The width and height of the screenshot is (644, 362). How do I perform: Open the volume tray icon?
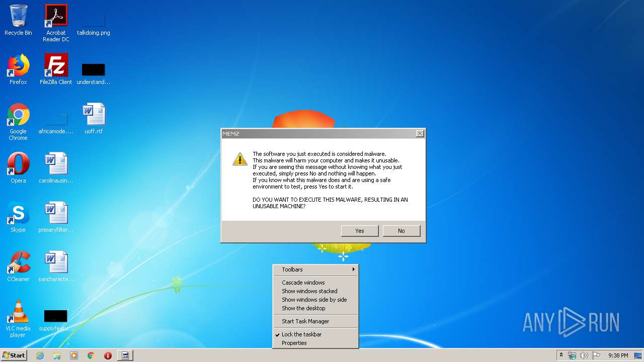584,355
